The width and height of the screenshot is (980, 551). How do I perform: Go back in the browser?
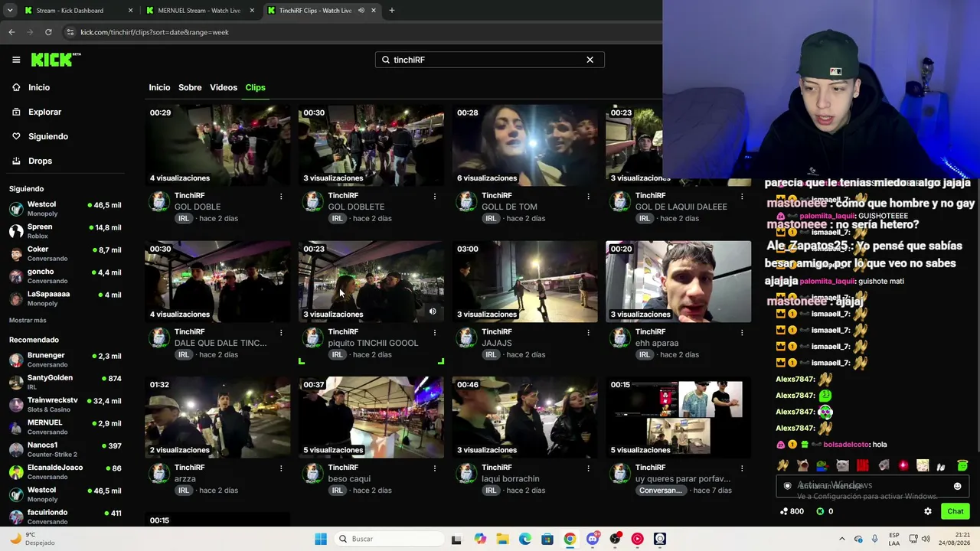click(11, 32)
